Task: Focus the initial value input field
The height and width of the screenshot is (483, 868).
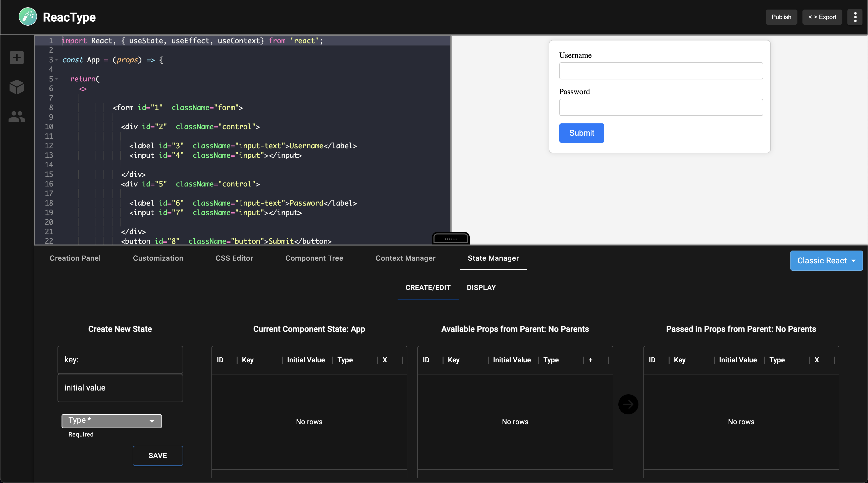Action: click(120, 388)
